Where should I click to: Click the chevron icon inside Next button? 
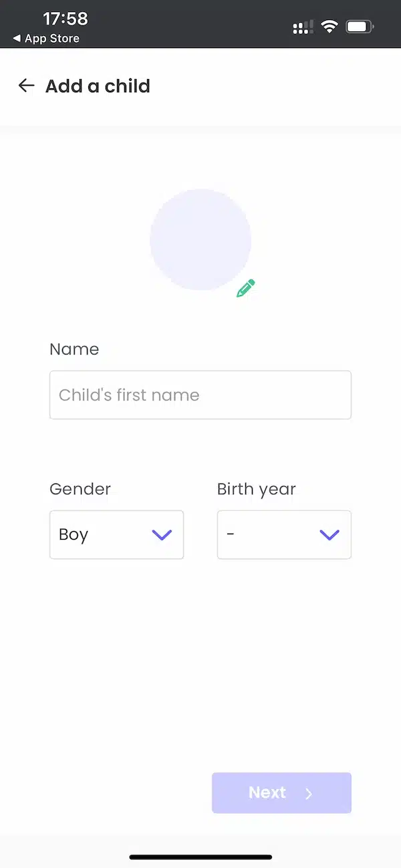point(309,794)
